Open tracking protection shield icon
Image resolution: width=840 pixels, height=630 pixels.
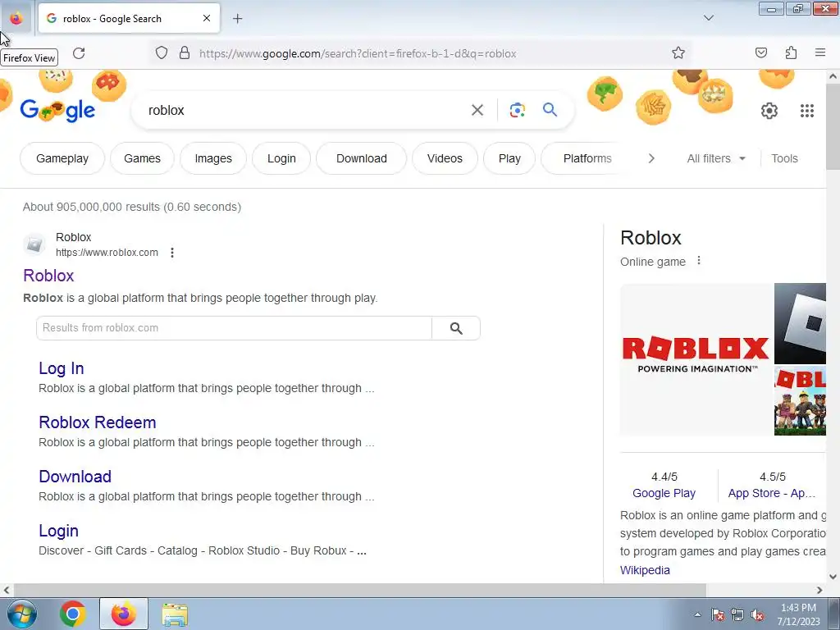(x=162, y=52)
